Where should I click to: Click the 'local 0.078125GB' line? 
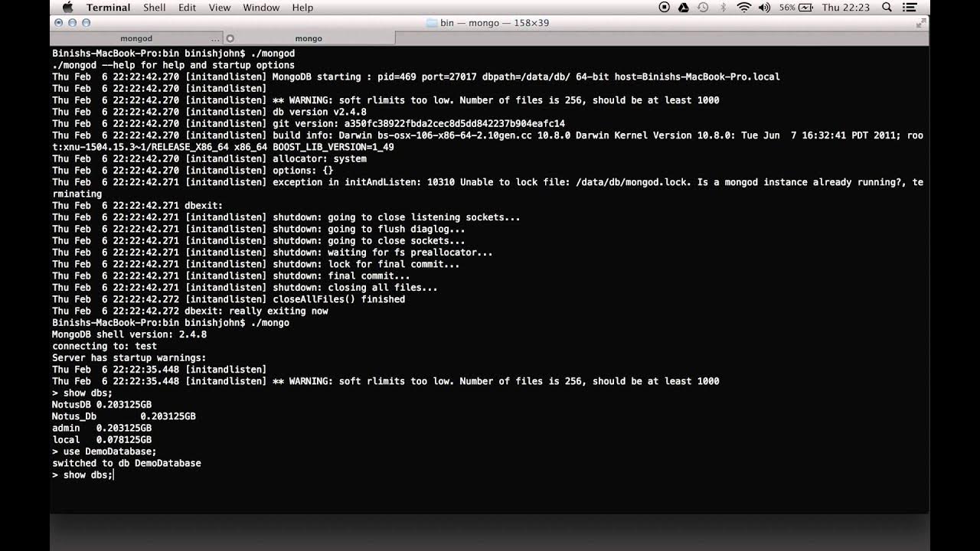point(102,440)
